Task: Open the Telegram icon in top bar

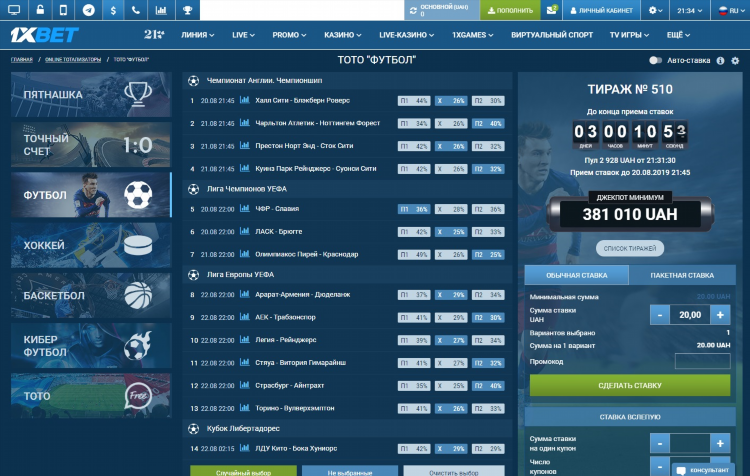Action: point(88,10)
